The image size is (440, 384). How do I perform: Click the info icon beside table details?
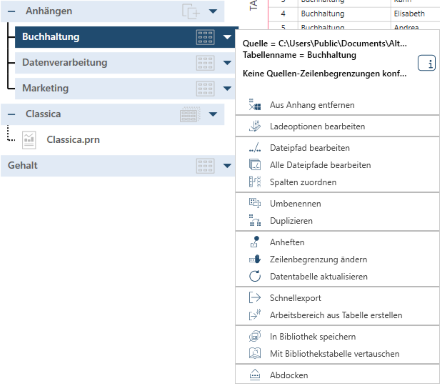[427, 63]
